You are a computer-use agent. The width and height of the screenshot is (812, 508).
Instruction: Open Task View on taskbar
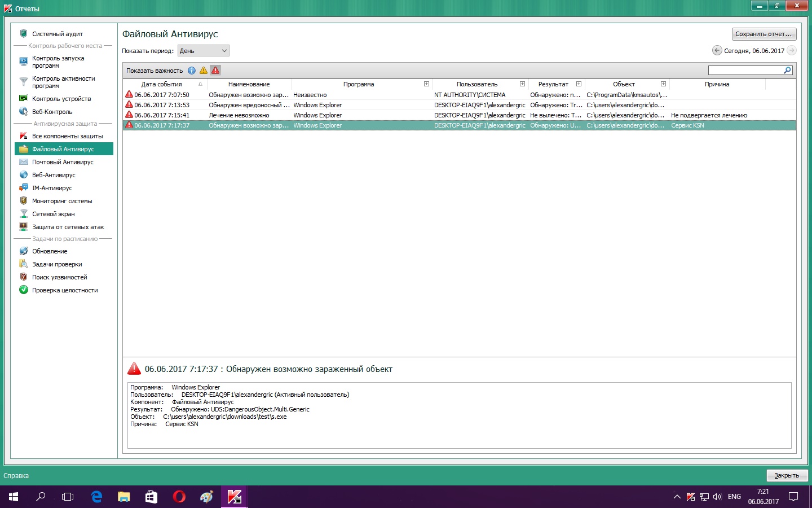[68, 497]
